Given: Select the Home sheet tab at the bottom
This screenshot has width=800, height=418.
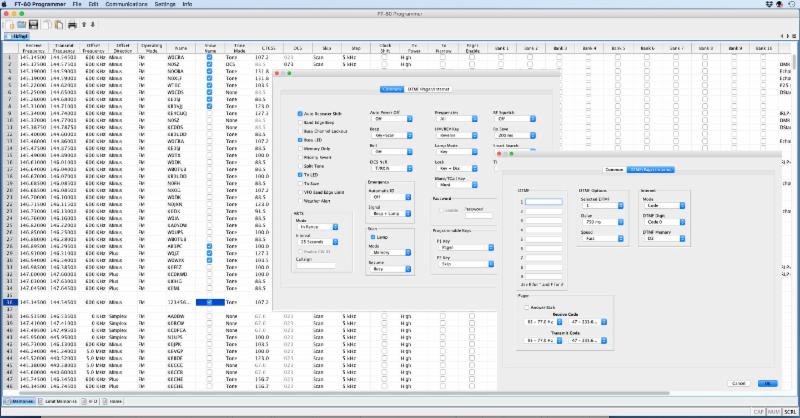Looking at the screenshot, I should [113, 402].
